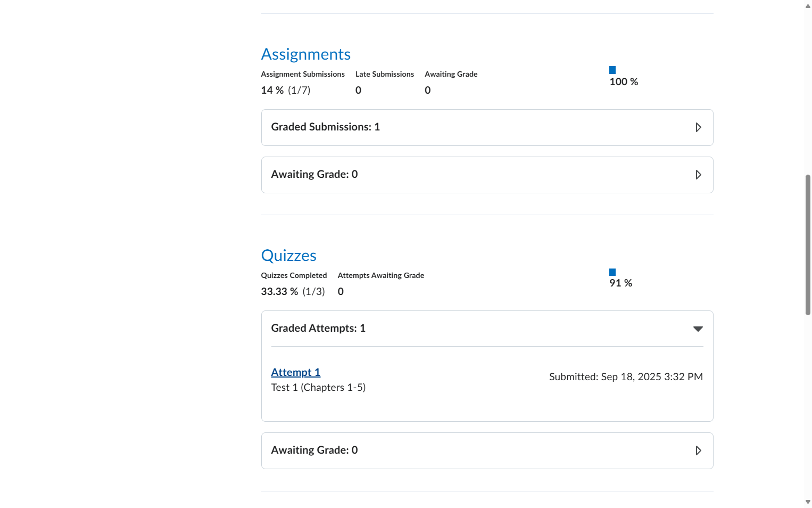Expand the Graded Submissions: 1 panel
812x508 pixels.
pos(487,127)
